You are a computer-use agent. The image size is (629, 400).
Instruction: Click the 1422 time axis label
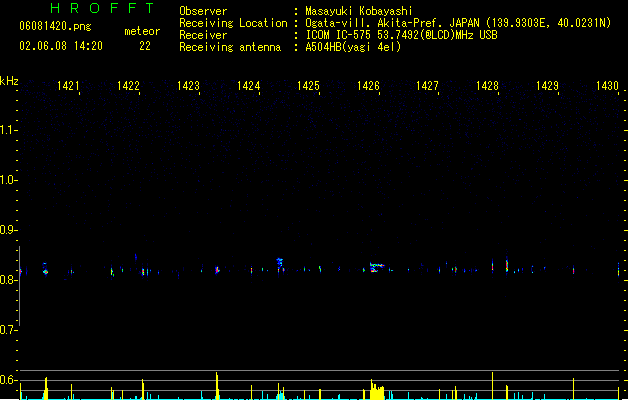[x=128, y=86]
